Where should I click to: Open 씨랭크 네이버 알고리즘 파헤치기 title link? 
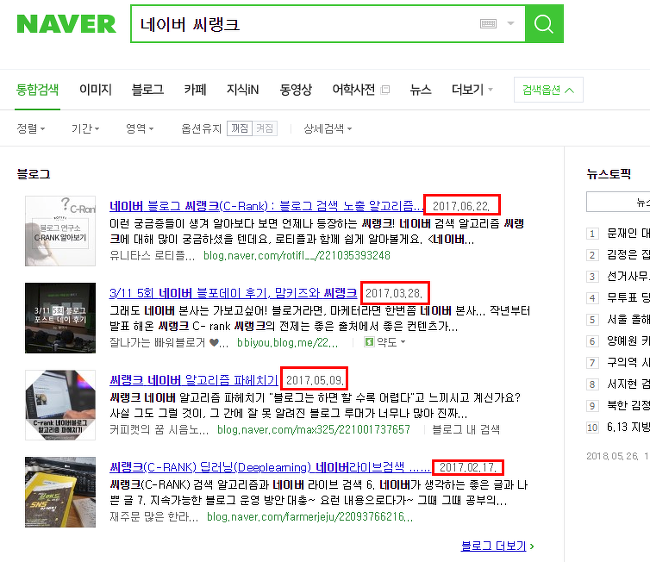click(194, 380)
